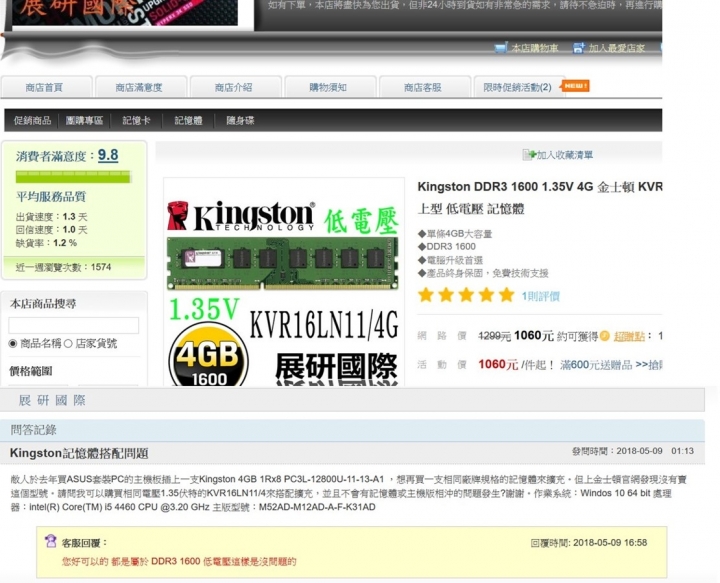Open the 隨身碟 category menu item
Image resolution: width=720 pixels, height=583 pixels.
pyautogui.click(x=240, y=120)
